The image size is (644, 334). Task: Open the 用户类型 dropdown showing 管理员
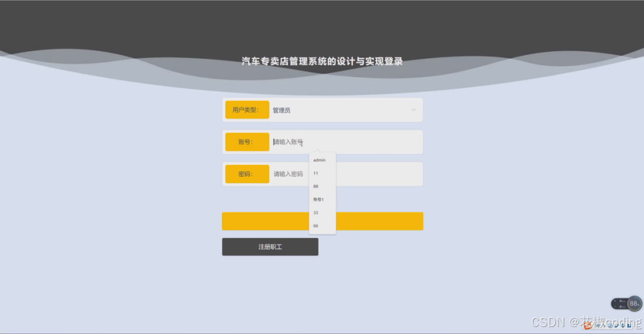345,110
